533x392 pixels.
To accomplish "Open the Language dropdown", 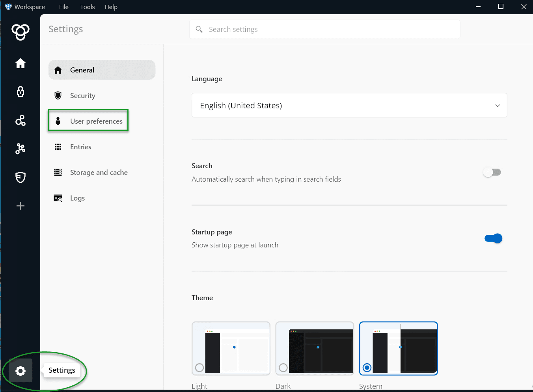I will pos(349,105).
